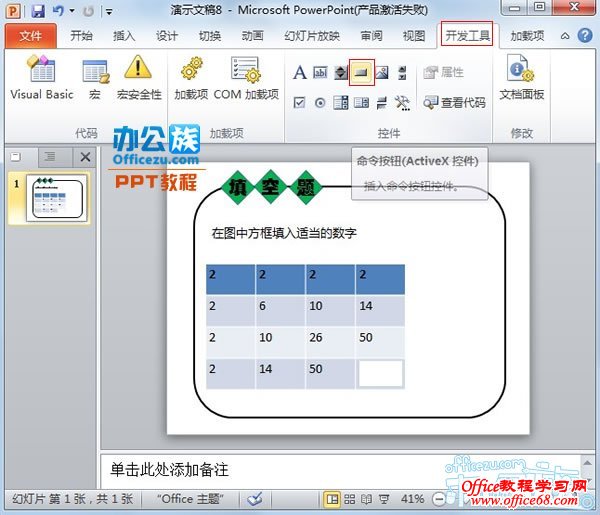Open the 文件 file tab
The image size is (600, 515).
(x=31, y=36)
